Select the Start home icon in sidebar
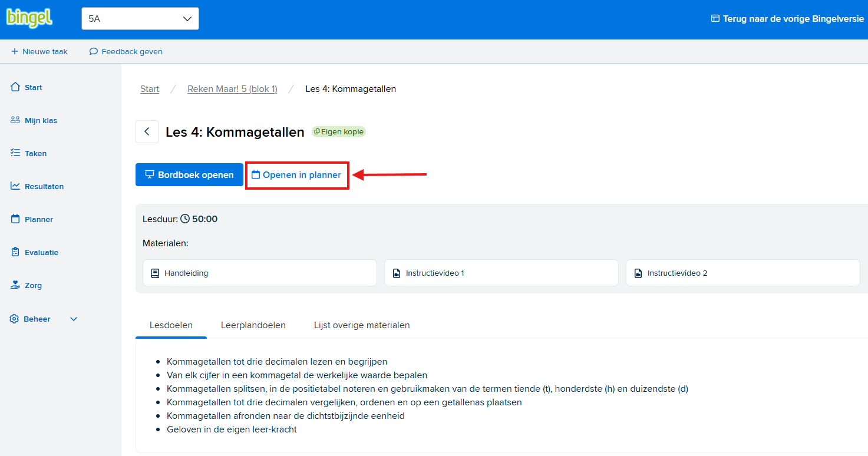868x456 pixels. pos(16,87)
